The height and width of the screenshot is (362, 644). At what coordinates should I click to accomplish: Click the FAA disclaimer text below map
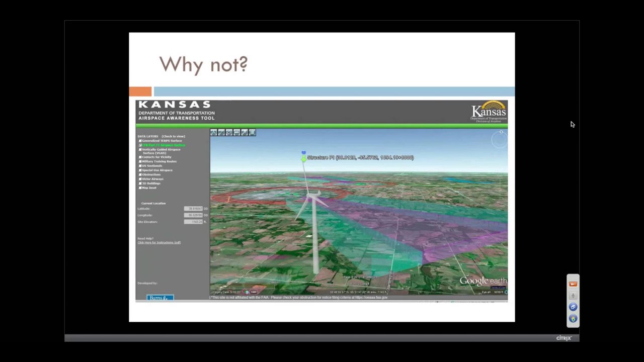[x=299, y=298]
